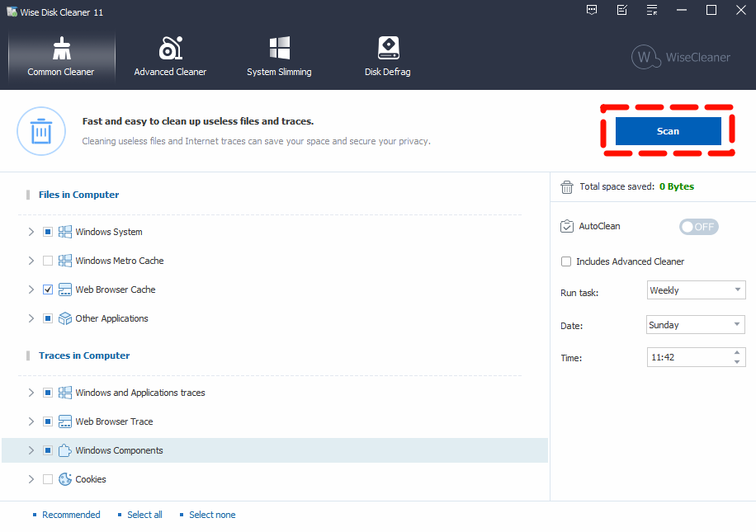Expand the Web Browser Cache row
The width and height of the screenshot is (756, 532).
click(x=31, y=290)
